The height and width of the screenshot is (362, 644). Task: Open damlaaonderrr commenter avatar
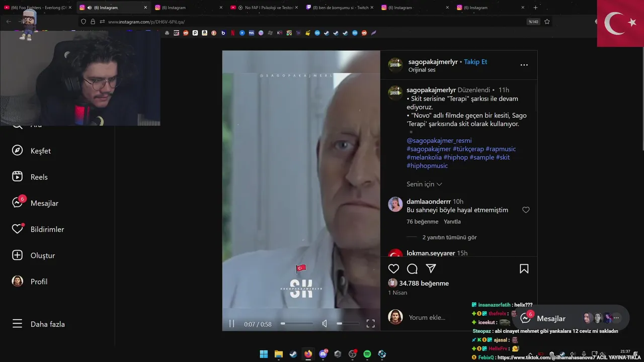tap(395, 204)
